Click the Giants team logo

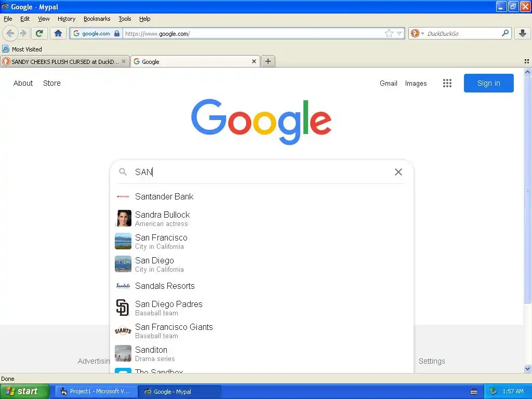(x=123, y=330)
